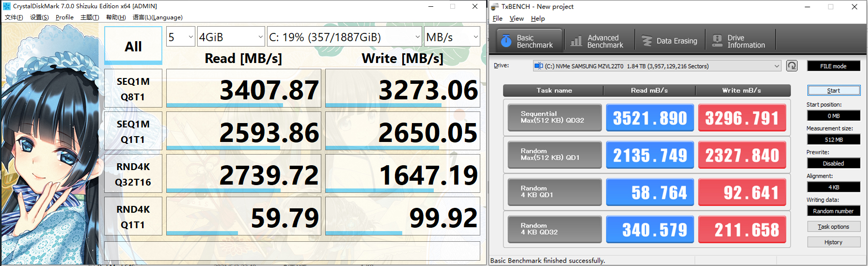
Task: Click the 59.79 read result
Action: point(243,217)
